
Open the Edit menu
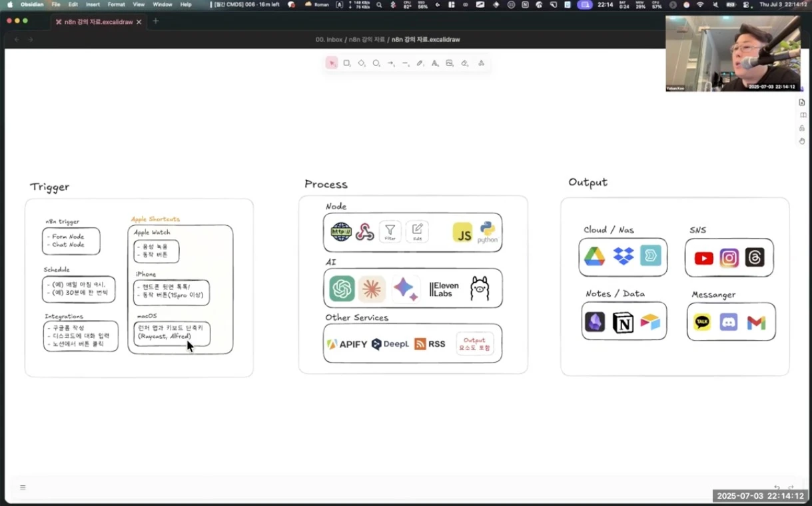tap(73, 5)
